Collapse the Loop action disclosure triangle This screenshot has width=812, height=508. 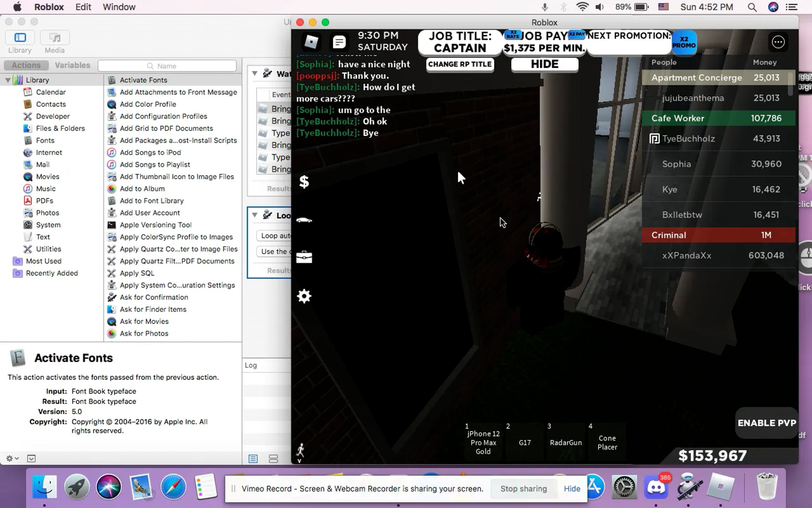[255, 215]
